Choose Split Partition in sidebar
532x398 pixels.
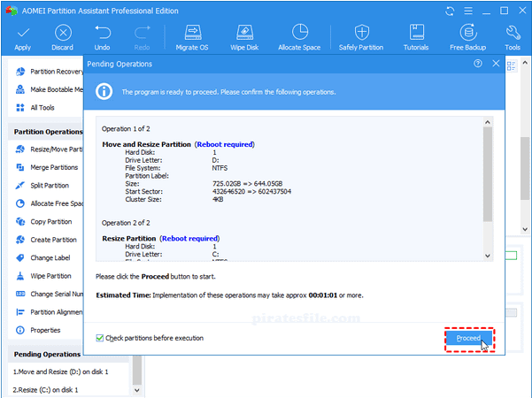tap(42, 186)
